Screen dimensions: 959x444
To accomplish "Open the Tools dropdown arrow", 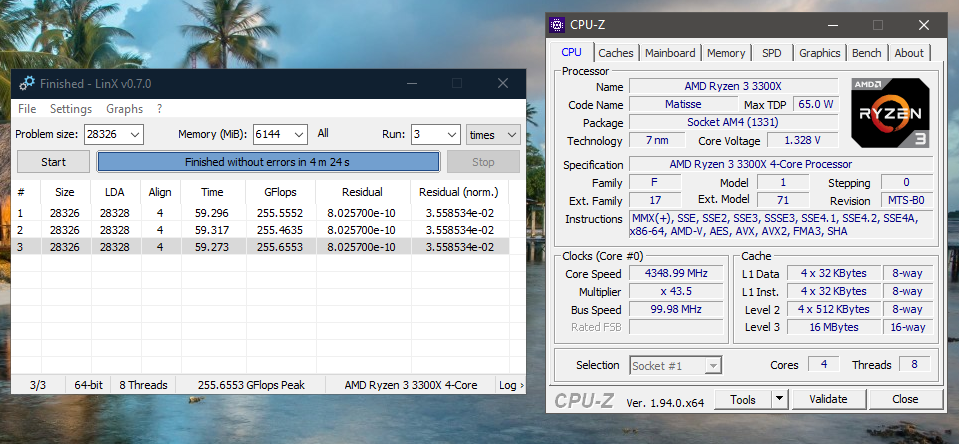I will (779, 399).
